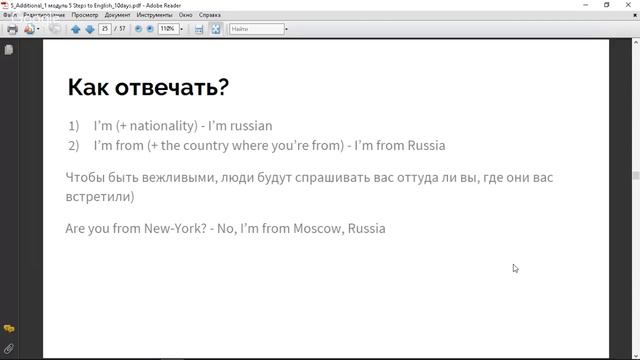The height and width of the screenshot is (360, 640).
Task: Open the Attachments paperclip panel
Action: pos(9,349)
